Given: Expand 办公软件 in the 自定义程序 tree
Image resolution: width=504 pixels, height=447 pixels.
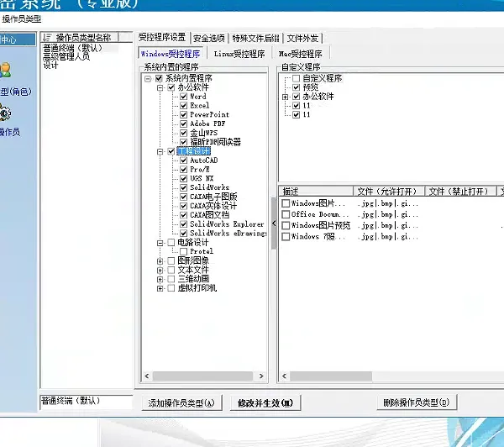Looking at the screenshot, I should pyautogui.click(x=285, y=97).
